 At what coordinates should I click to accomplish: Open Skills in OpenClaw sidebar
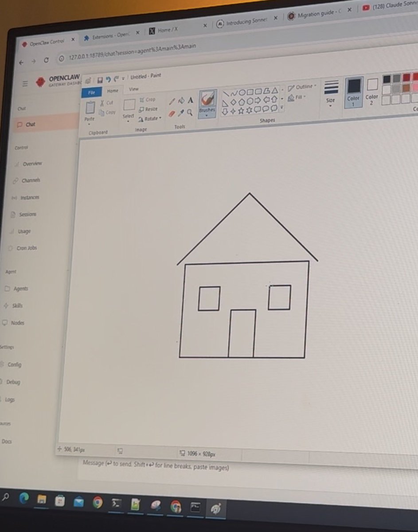13,305
